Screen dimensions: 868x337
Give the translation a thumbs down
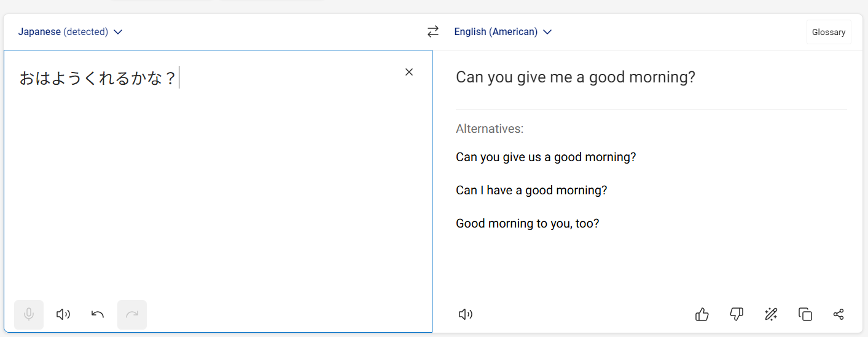click(x=736, y=315)
